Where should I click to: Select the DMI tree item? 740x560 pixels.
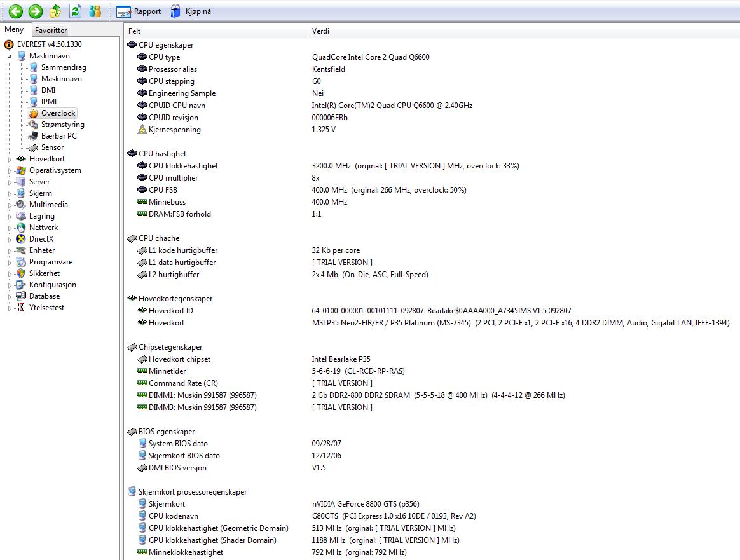(x=48, y=90)
